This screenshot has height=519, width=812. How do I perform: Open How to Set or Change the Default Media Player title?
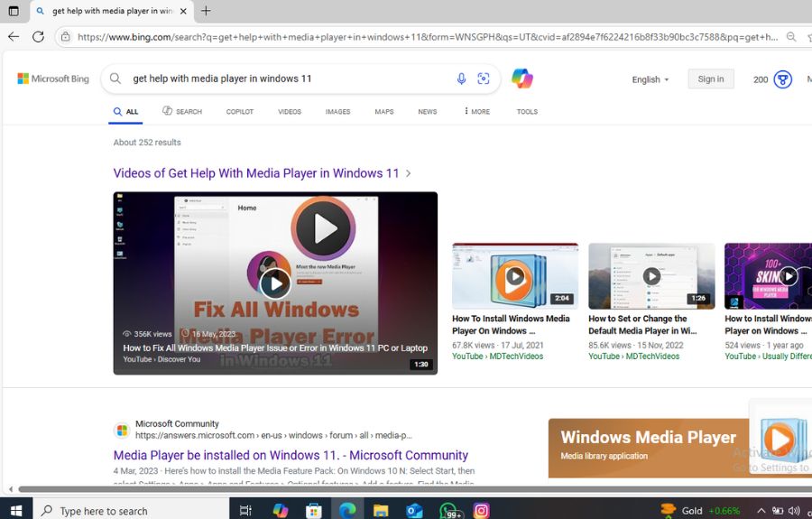coord(642,325)
